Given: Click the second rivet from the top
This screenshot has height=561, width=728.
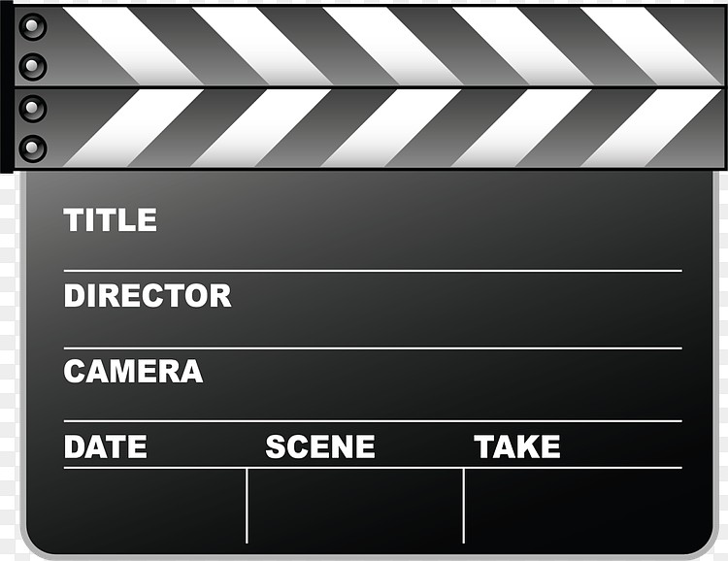Looking at the screenshot, I should pyautogui.click(x=32, y=66).
